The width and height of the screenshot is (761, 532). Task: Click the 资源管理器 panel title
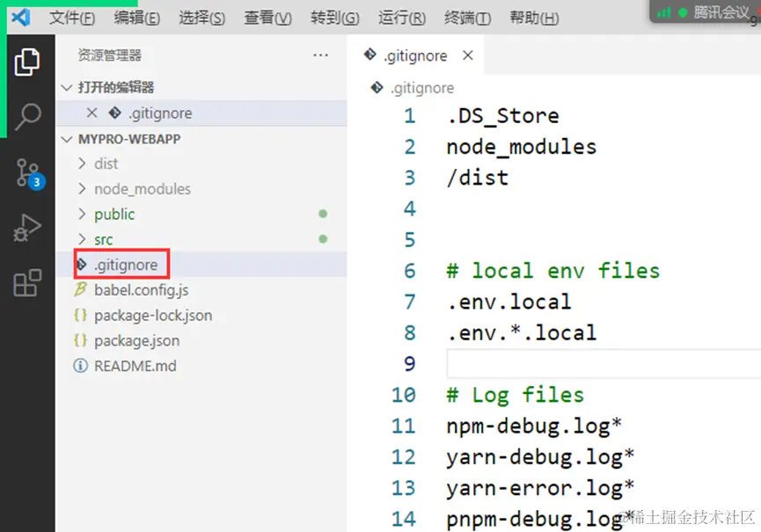pos(110,55)
